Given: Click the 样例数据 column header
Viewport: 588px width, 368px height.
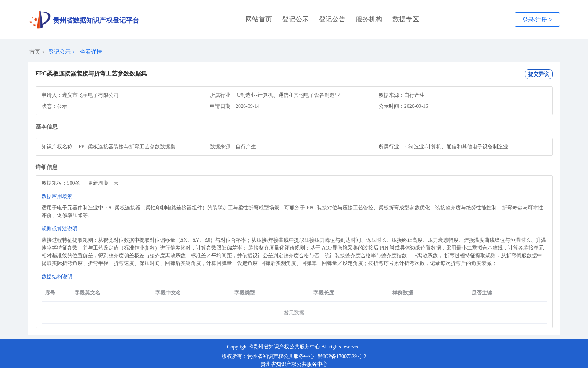Looking at the screenshot, I should 403,293.
